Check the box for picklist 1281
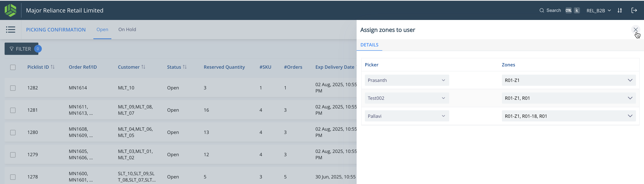Image resolution: width=644 pixels, height=184 pixels. pos(13,110)
